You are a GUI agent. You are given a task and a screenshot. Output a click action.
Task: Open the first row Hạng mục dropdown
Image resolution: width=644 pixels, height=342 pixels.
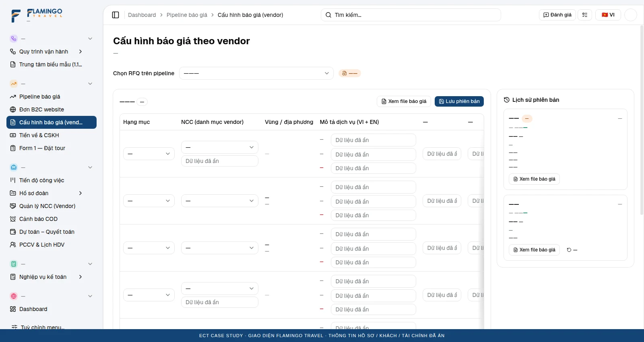(149, 154)
